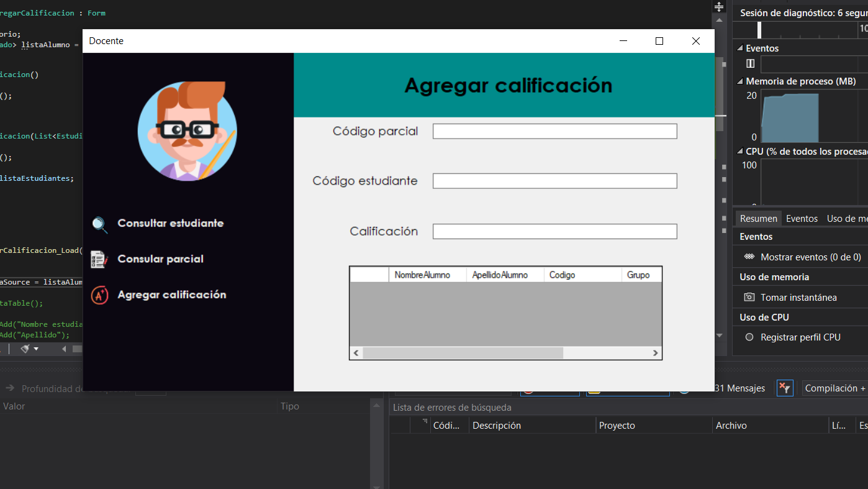Sort error list by Archivo column
The width and height of the screenshot is (868, 489).
pyautogui.click(x=771, y=426)
